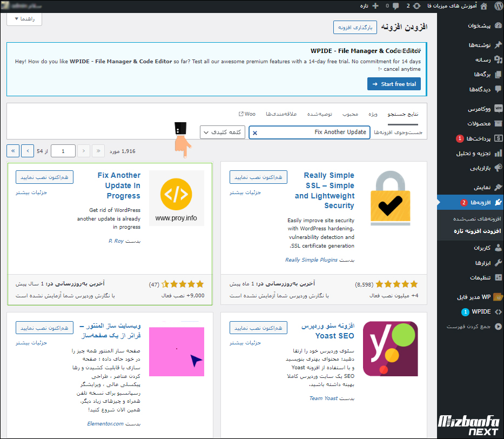
Task: Open the Really Simple SSL plugin title
Action: (x=325, y=190)
